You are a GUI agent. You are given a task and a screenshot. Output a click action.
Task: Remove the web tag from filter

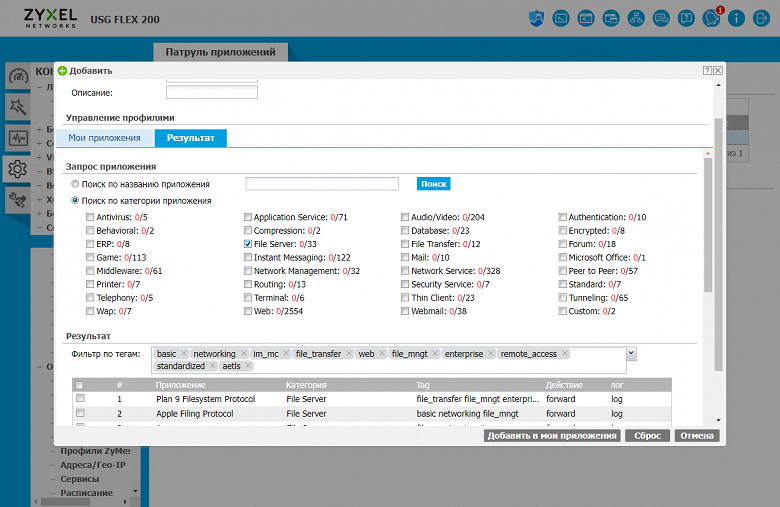pos(382,353)
